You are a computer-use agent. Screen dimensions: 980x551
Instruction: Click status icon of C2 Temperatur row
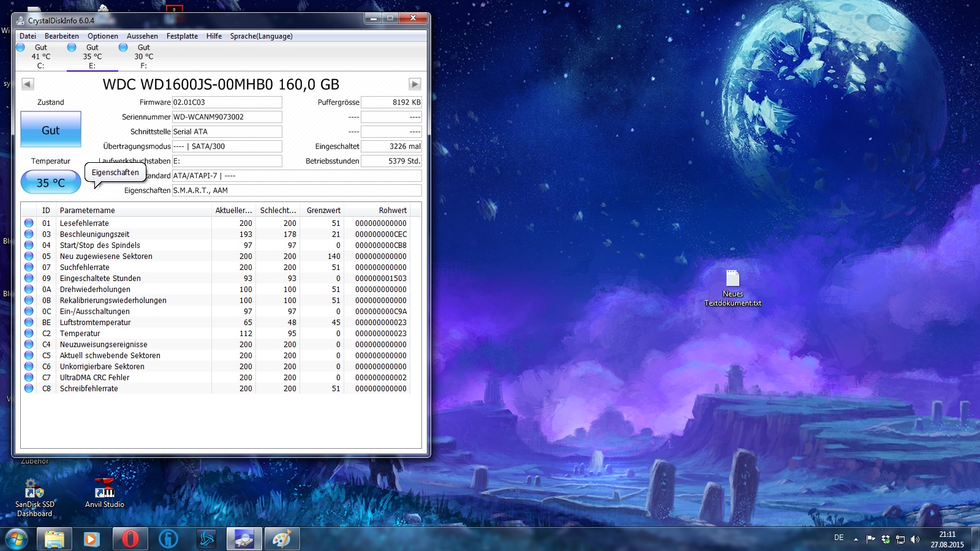tap(29, 333)
